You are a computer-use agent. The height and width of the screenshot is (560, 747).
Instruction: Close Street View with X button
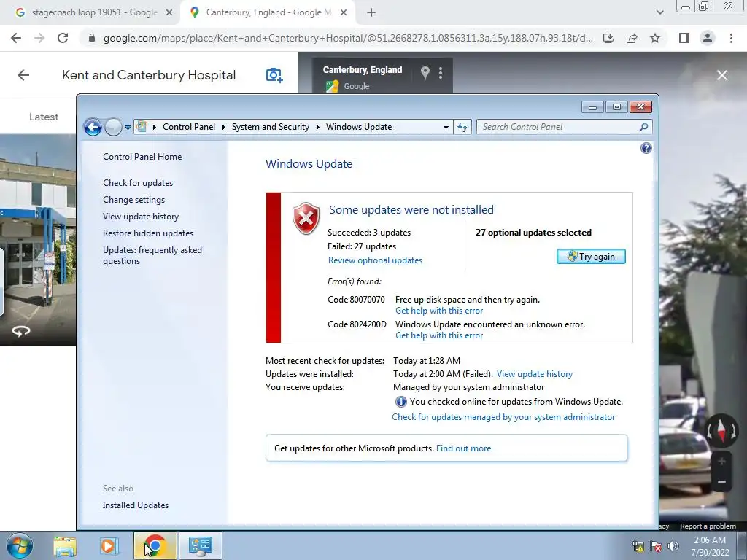click(x=721, y=75)
